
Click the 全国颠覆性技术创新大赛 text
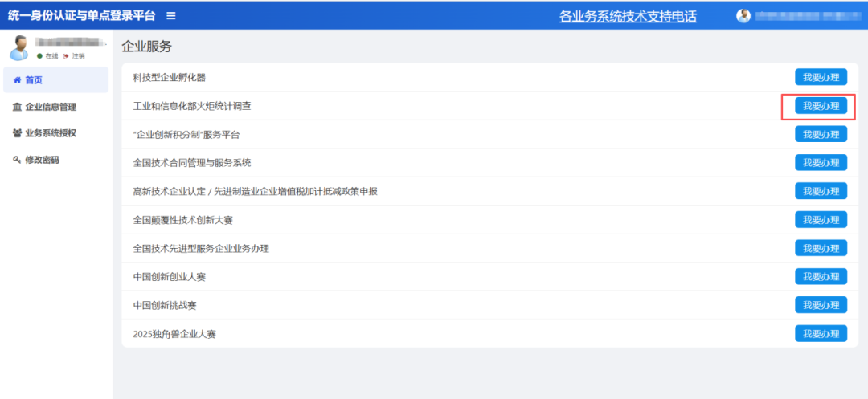tap(182, 221)
